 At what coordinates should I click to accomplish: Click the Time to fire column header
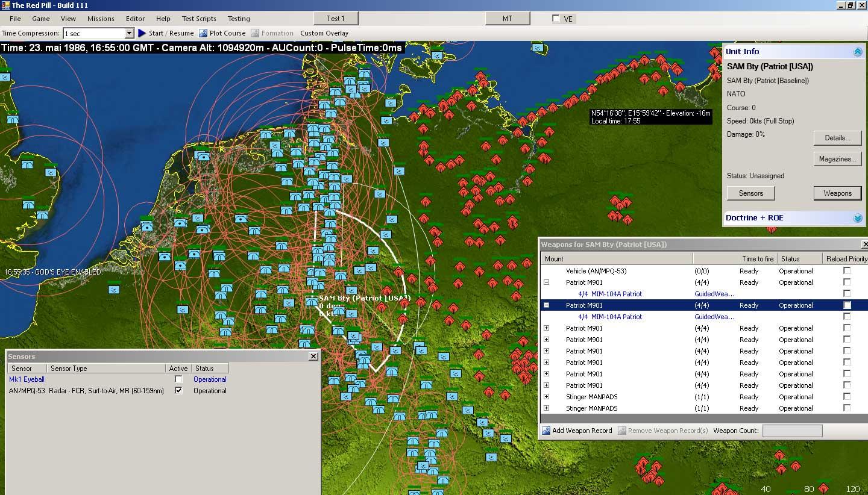(x=758, y=259)
